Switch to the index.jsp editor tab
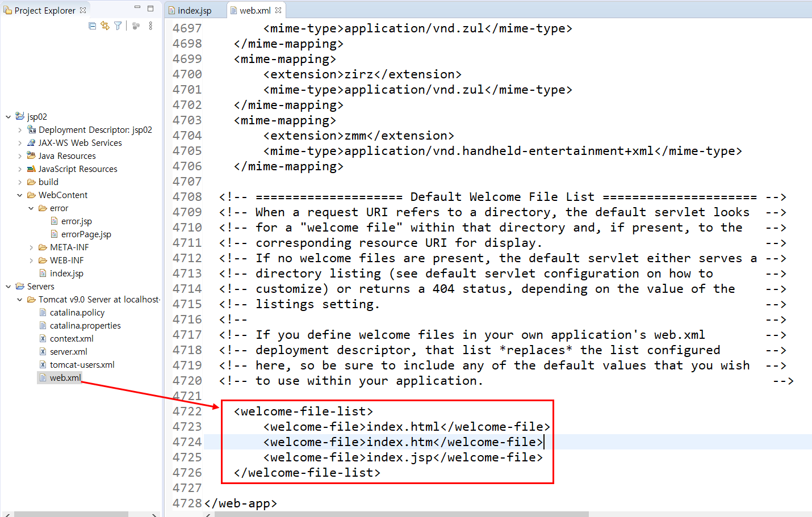 (195, 10)
